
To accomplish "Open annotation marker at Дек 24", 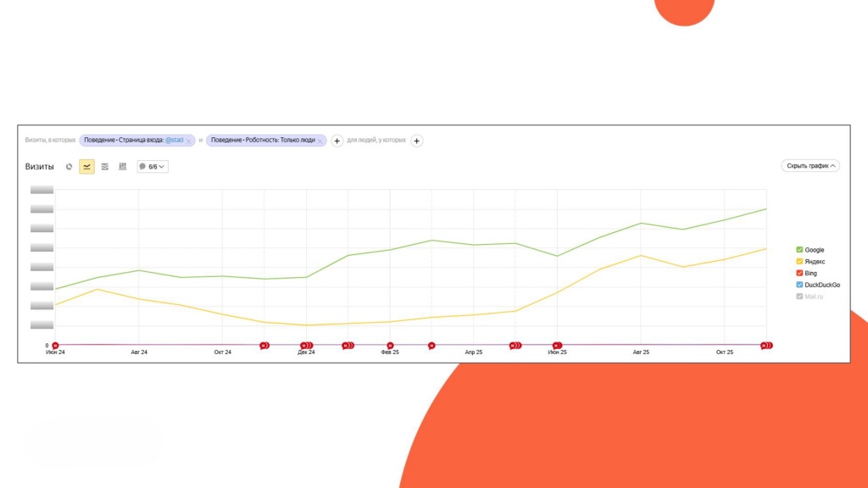I will pos(307,346).
